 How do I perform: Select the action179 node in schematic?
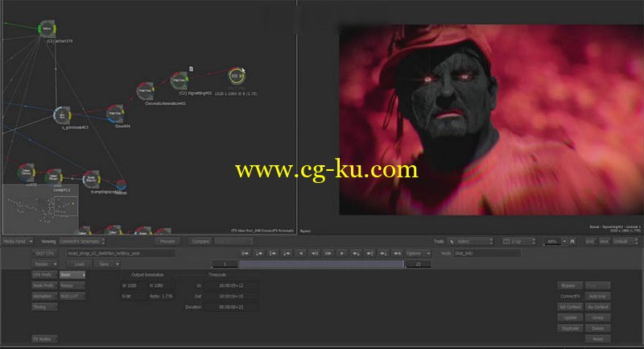click(47, 29)
